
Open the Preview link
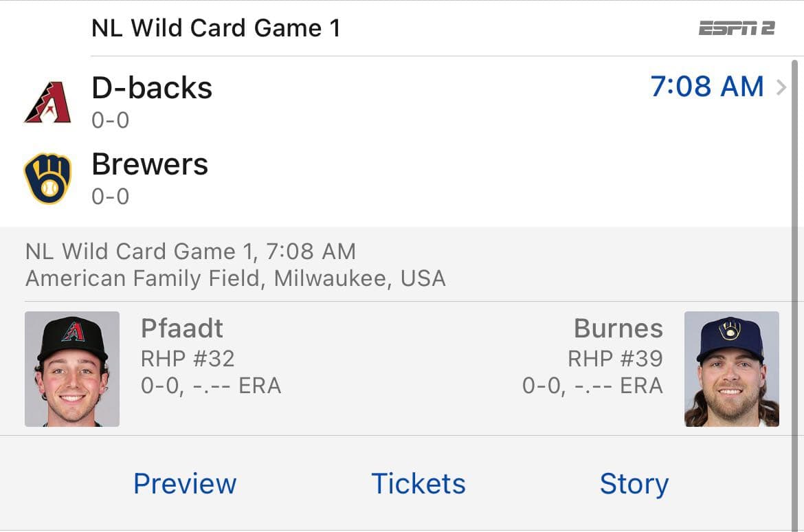(185, 483)
